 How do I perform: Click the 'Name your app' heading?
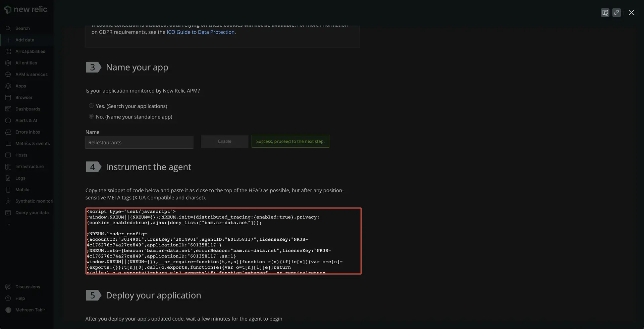point(137,67)
